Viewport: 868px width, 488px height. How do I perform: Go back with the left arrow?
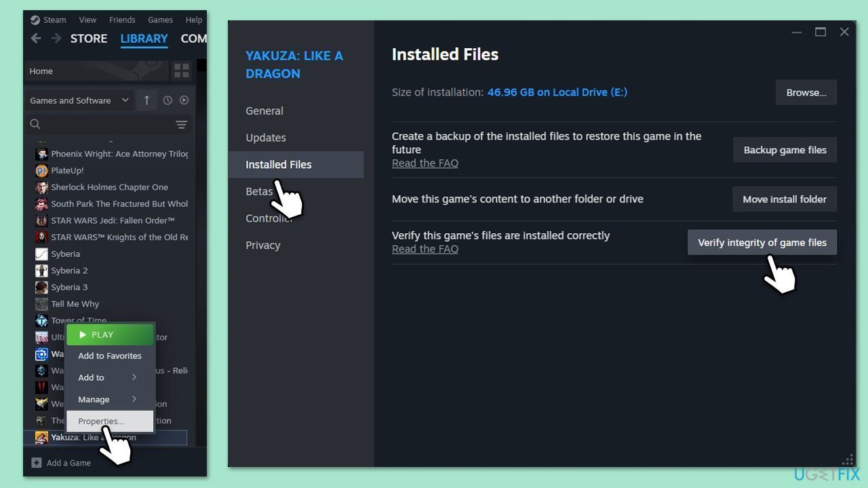click(36, 39)
